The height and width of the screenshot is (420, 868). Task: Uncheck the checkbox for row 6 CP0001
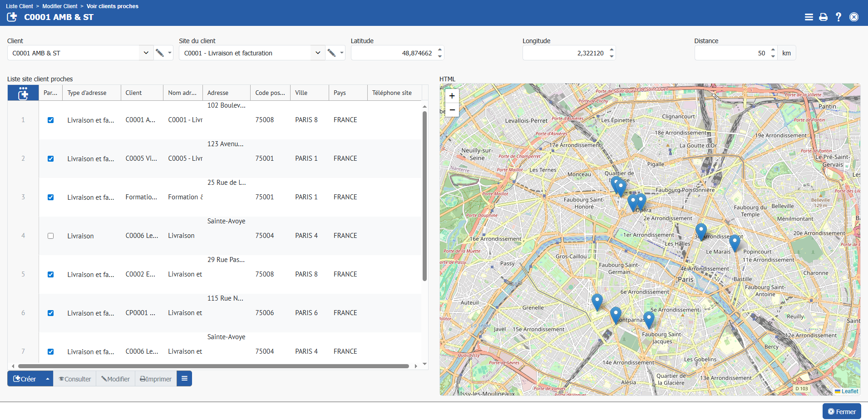(x=51, y=313)
